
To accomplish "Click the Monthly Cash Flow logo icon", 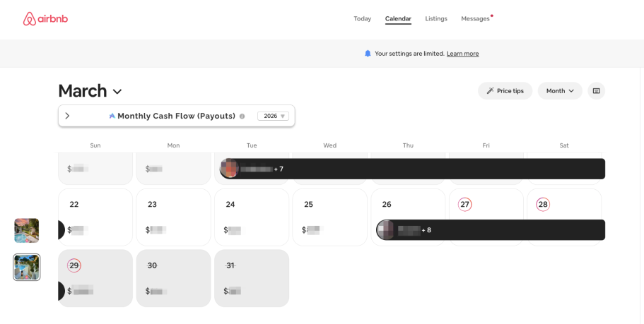I will [x=112, y=116].
